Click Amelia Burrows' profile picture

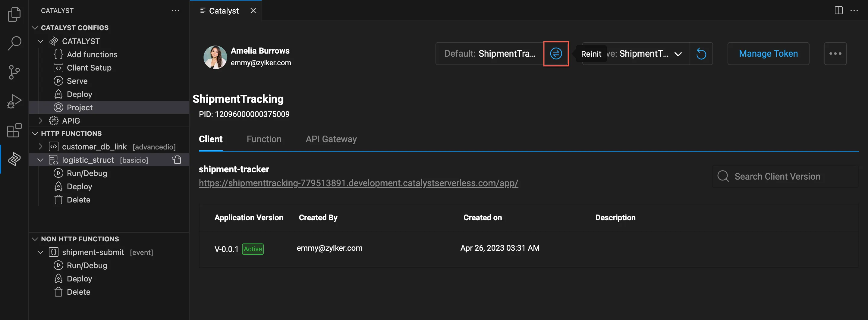click(215, 57)
